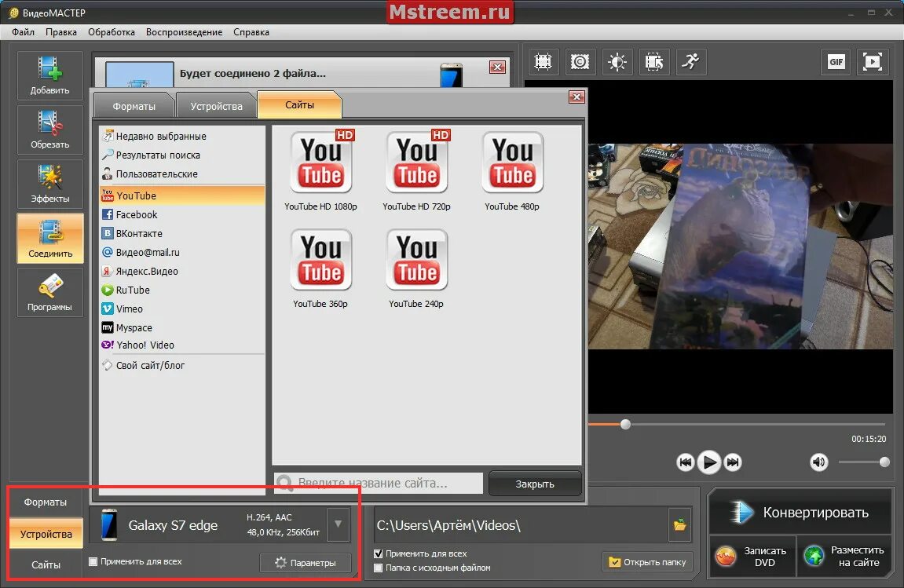Screen dimensions: 904x588
Task: Click the crop frame icon above preview
Action: [543, 62]
